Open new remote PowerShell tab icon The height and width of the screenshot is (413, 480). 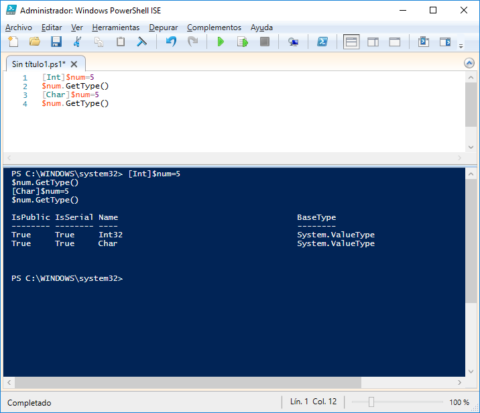293,42
